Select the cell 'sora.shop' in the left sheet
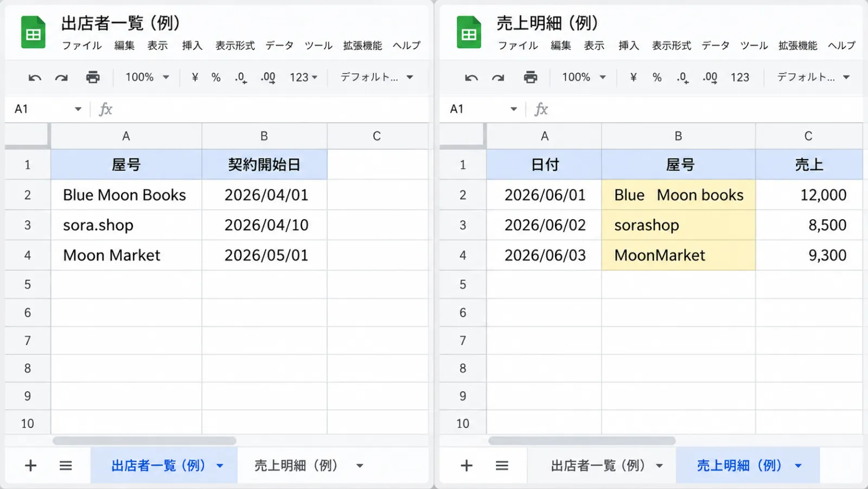The width and height of the screenshot is (868, 489). 126,225
